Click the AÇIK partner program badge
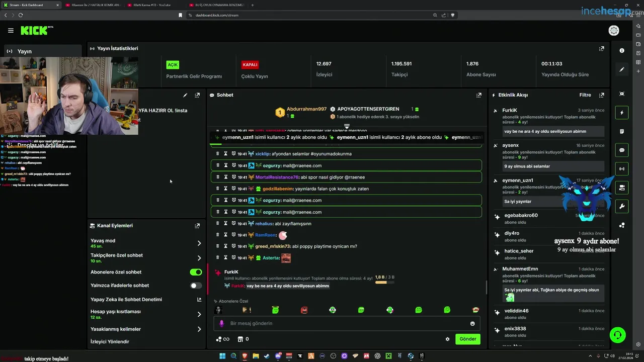 (173, 65)
